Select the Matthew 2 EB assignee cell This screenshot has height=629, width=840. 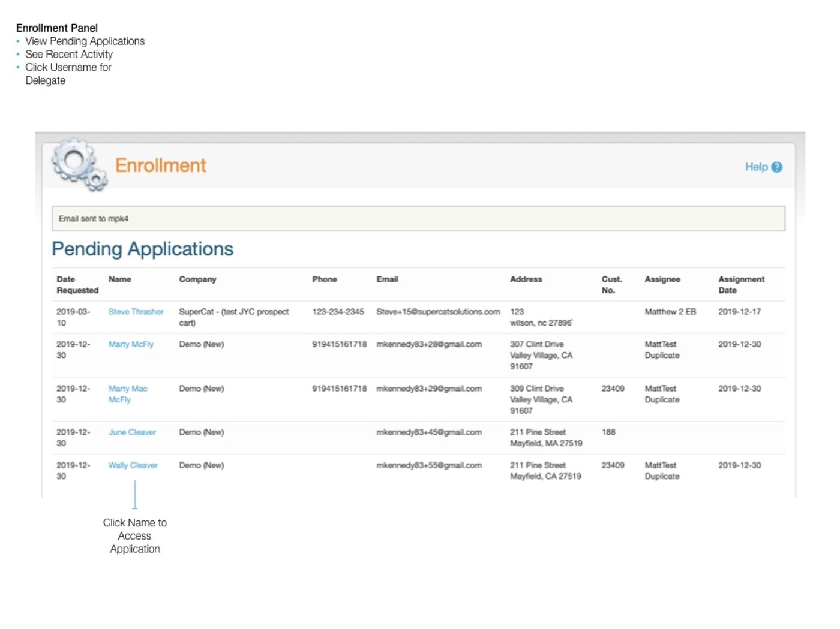coord(670,312)
